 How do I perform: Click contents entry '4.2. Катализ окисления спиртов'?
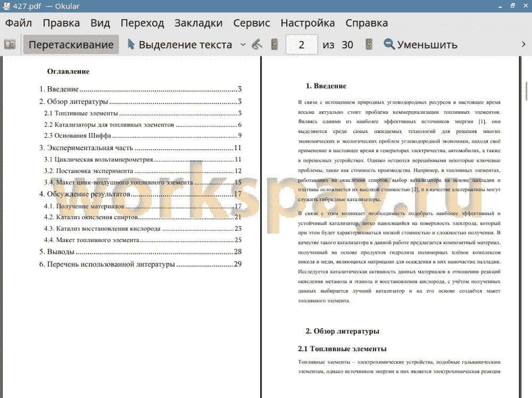point(143,217)
